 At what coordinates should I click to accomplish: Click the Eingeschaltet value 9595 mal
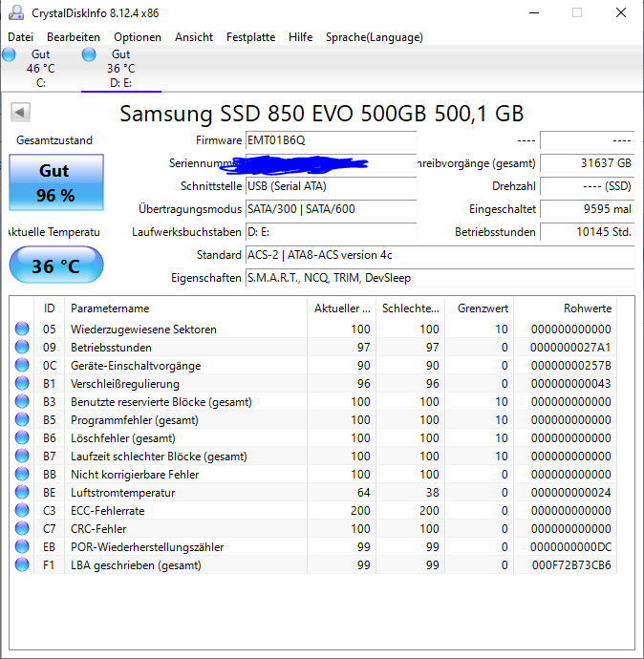pyautogui.click(x=588, y=209)
